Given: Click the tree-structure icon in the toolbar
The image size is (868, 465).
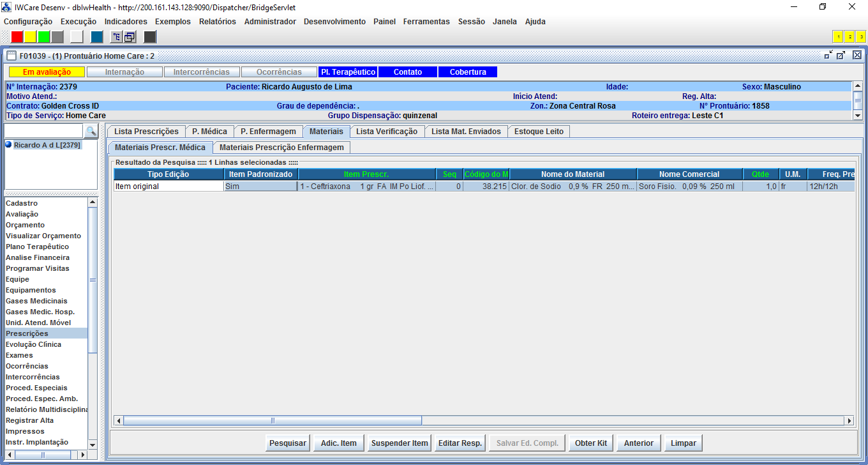Looking at the screenshot, I should 117,36.
